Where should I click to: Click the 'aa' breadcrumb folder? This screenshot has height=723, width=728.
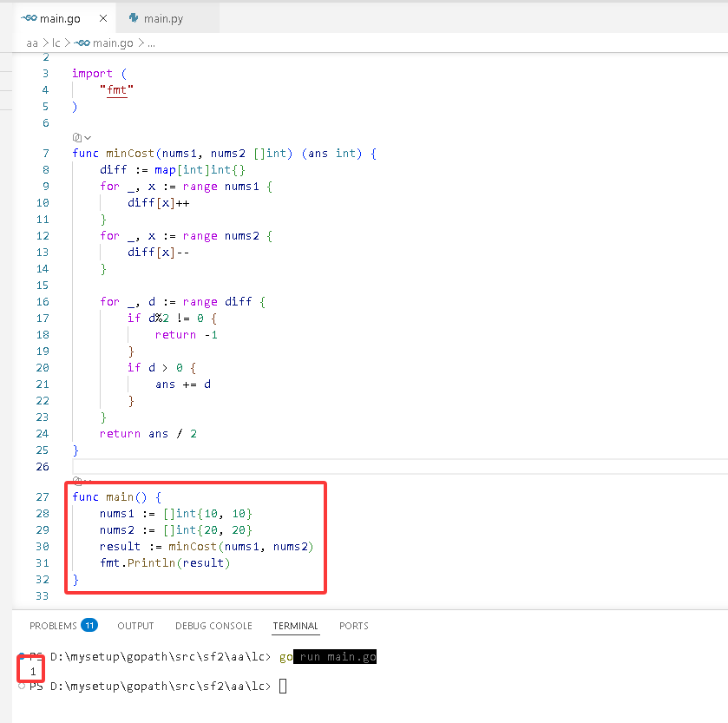(32, 43)
